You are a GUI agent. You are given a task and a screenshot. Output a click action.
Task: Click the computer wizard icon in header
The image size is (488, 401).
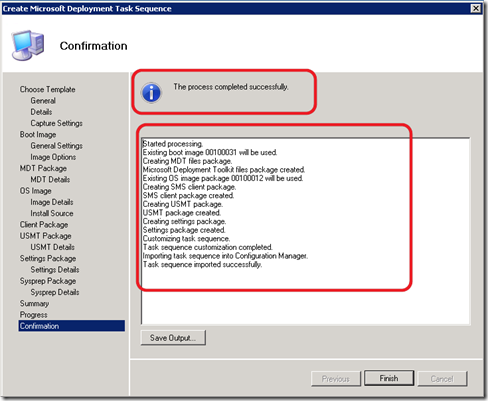[x=28, y=45]
